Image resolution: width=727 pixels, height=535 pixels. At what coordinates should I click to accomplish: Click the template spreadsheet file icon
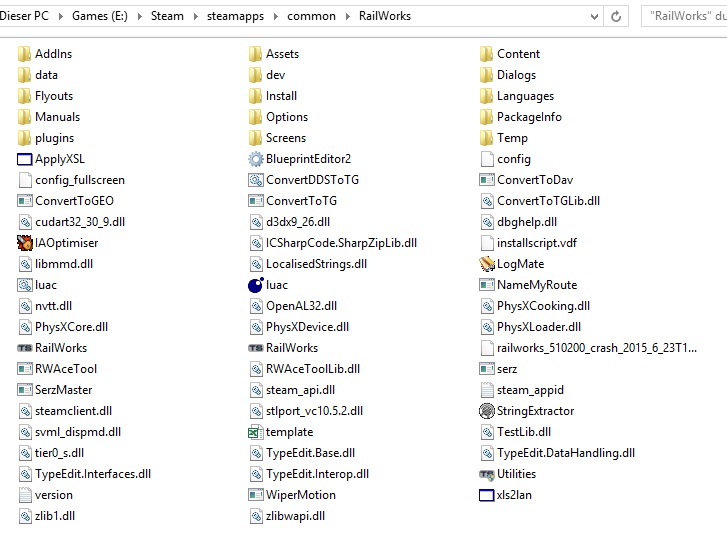[255, 432]
